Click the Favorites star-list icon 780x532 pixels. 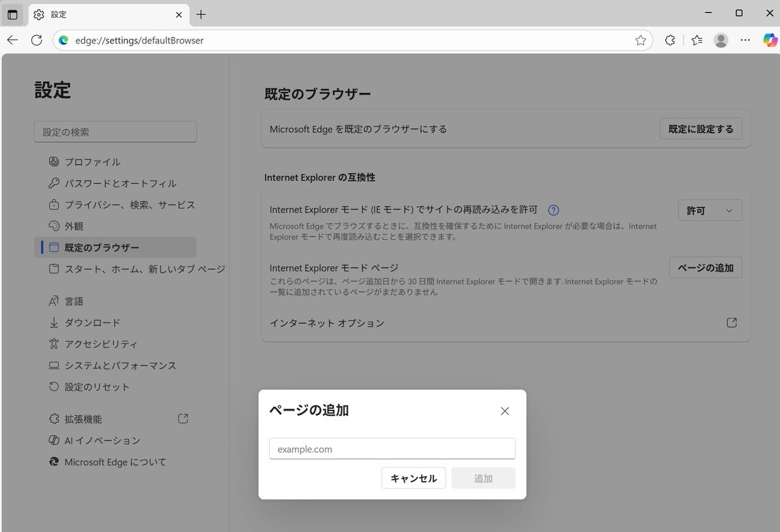697,40
